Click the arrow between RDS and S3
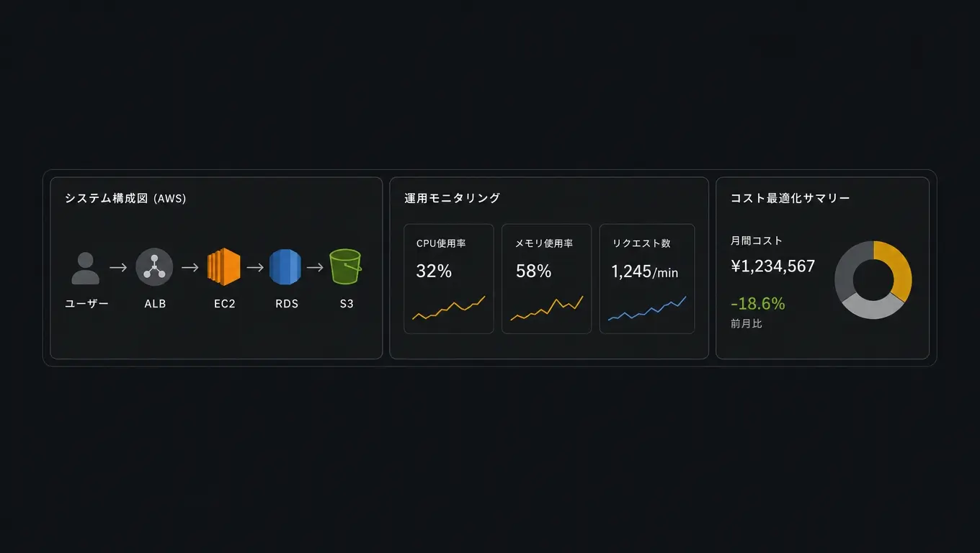The image size is (980, 553). point(315,267)
